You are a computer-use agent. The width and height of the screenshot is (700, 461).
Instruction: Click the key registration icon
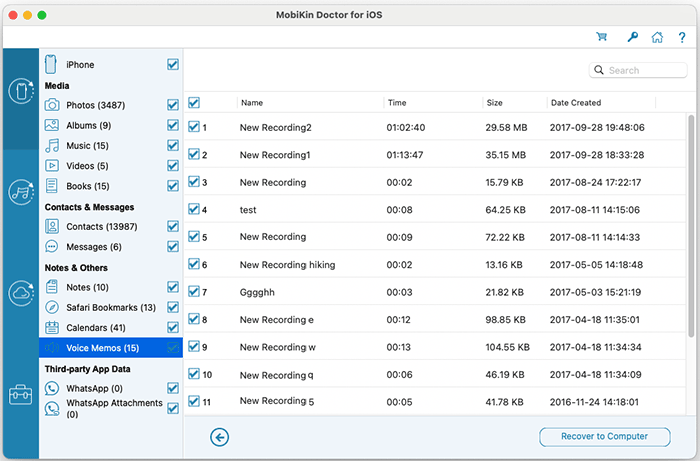(632, 37)
